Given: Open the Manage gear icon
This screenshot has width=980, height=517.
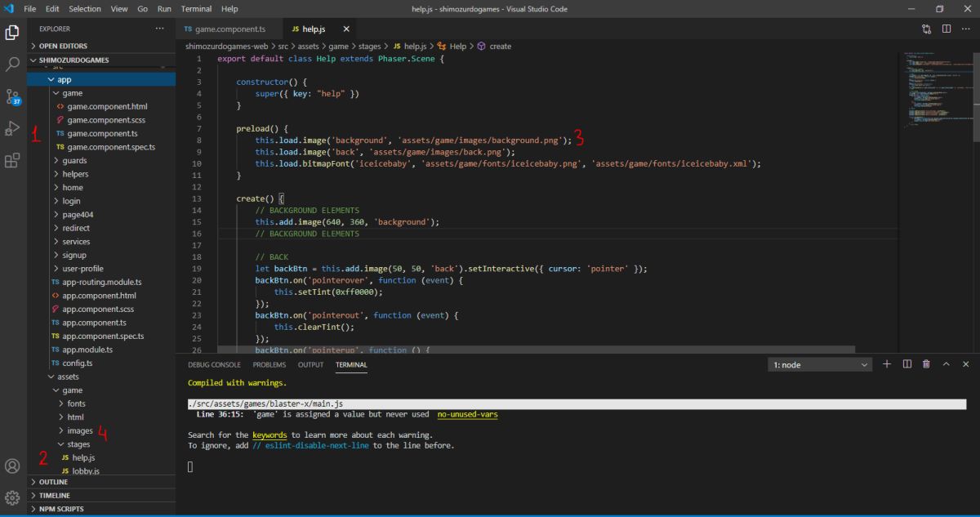Looking at the screenshot, I should [12, 497].
